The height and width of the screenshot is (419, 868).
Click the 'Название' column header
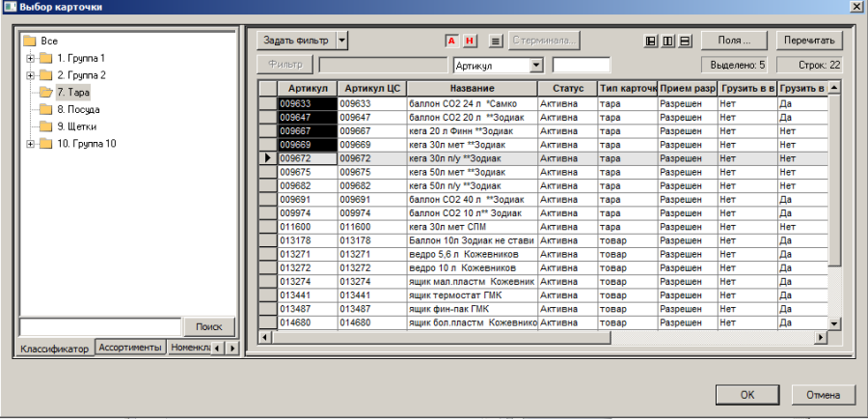[x=473, y=89]
